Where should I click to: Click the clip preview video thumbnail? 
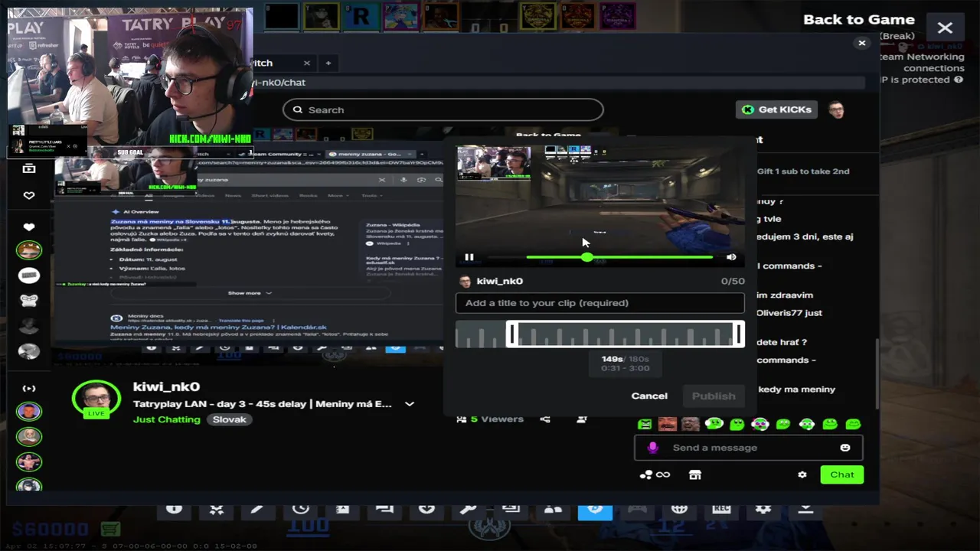599,207
